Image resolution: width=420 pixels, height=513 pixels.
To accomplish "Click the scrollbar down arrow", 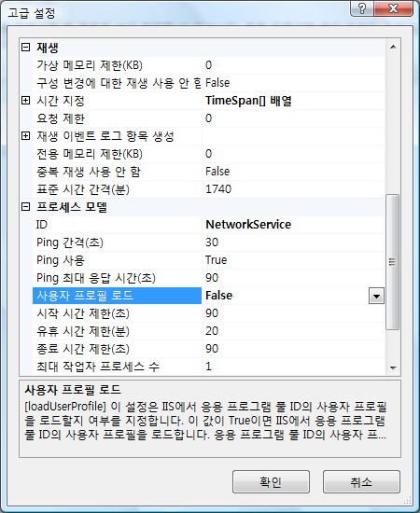I will (x=393, y=368).
